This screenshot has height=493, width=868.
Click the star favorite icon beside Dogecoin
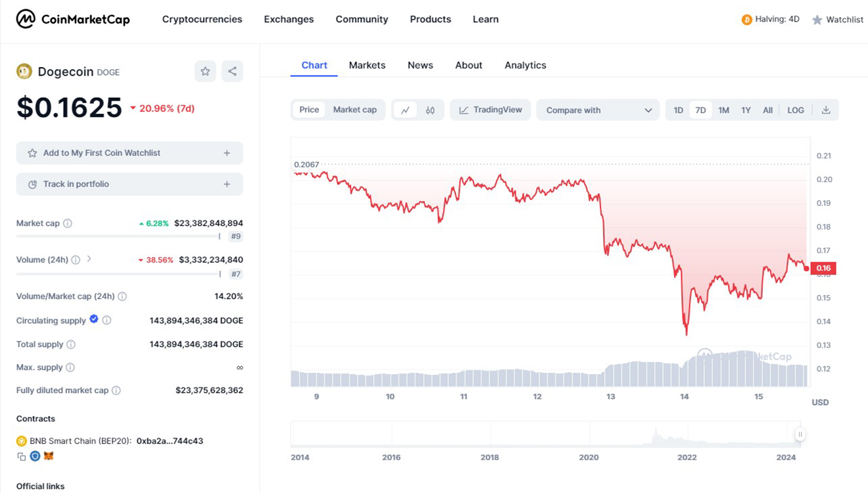click(205, 72)
